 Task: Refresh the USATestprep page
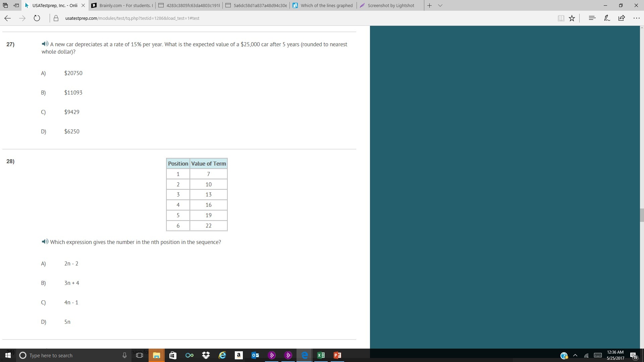[x=37, y=18]
